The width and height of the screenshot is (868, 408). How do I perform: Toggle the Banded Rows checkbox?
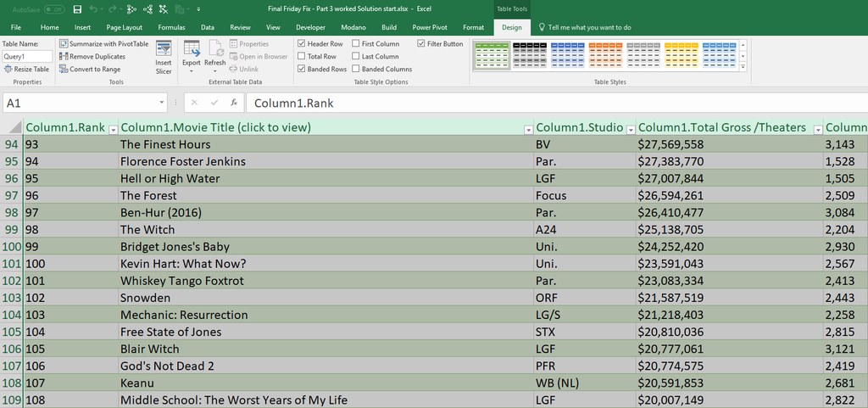[x=301, y=70]
